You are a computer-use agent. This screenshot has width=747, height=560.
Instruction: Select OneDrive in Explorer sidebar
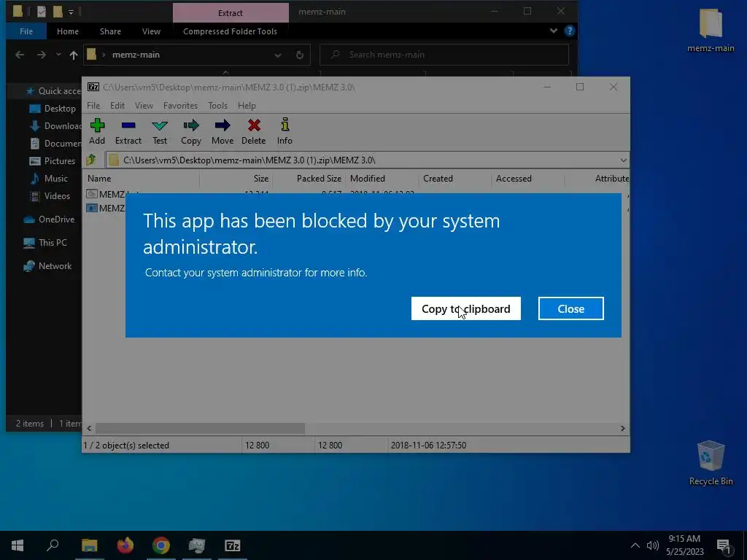click(49, 219)
